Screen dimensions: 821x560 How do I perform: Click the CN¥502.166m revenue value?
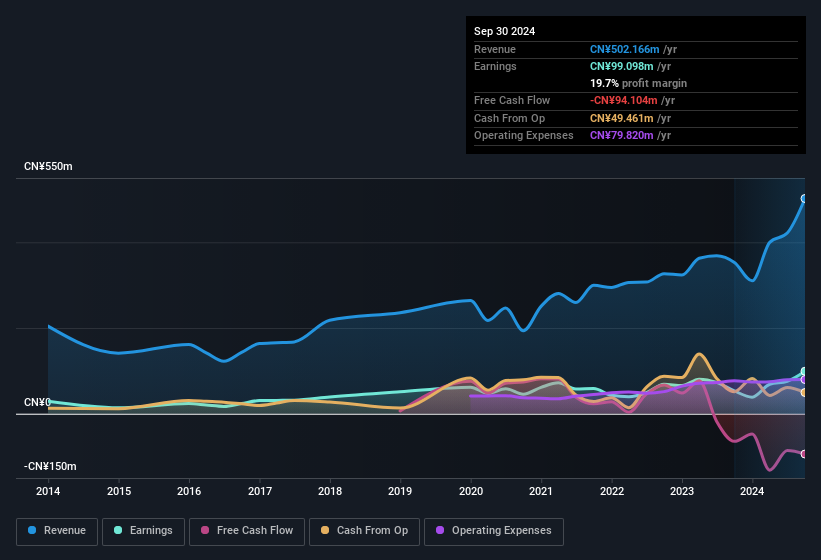coord(624,49)
